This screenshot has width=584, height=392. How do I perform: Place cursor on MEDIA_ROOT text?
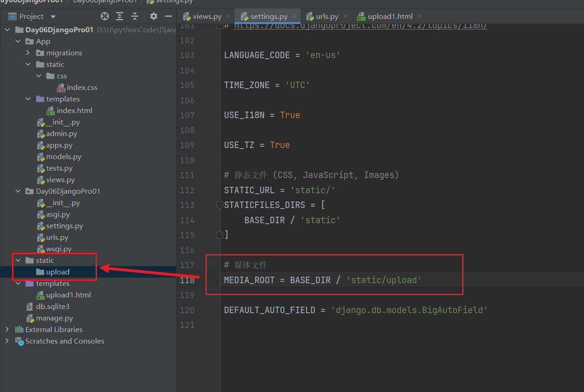click(249, 280)
